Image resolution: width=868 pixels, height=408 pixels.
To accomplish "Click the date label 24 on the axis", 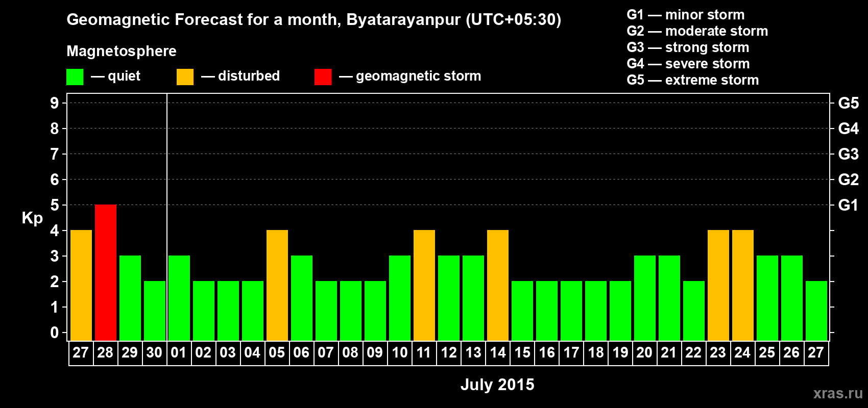I will (742, 353).
